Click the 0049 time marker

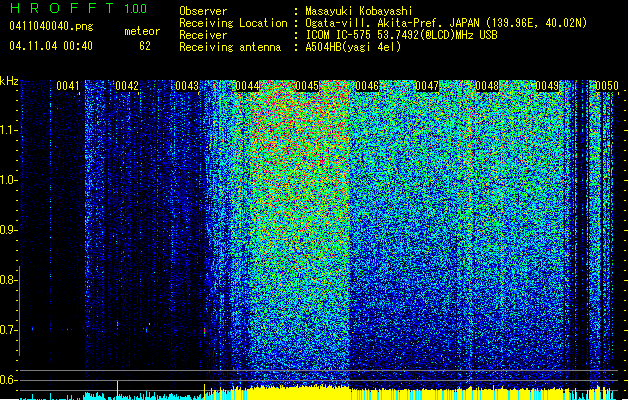coord(547,86)
